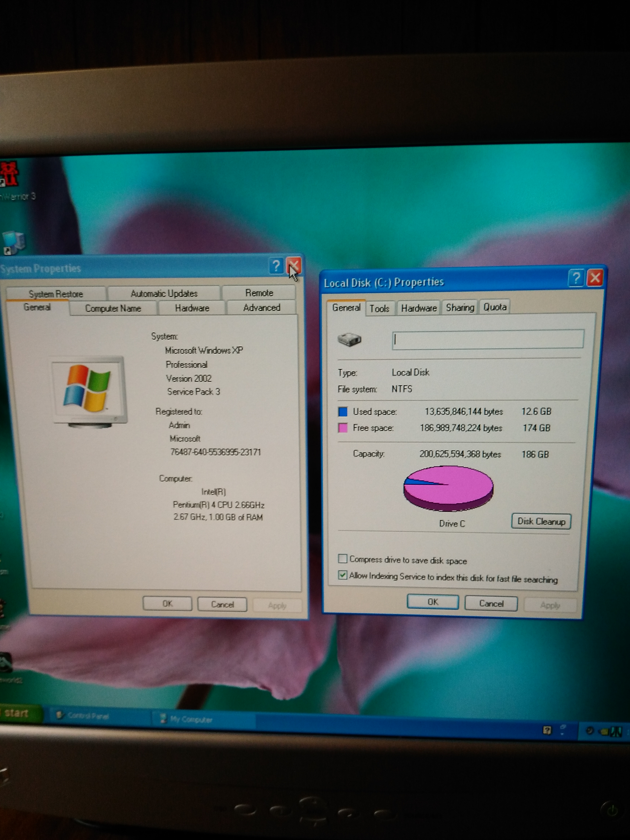Open the Quota tab
Screen dimensions: 630x840
495,307
